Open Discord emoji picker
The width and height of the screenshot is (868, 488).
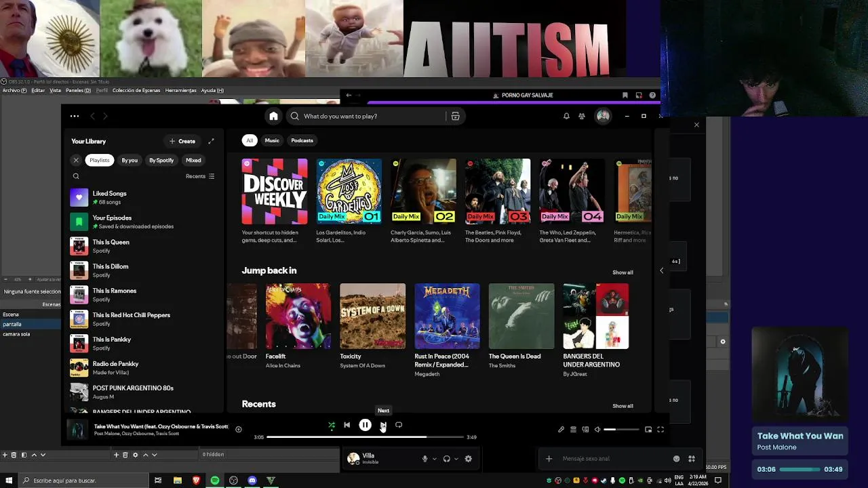676,459
